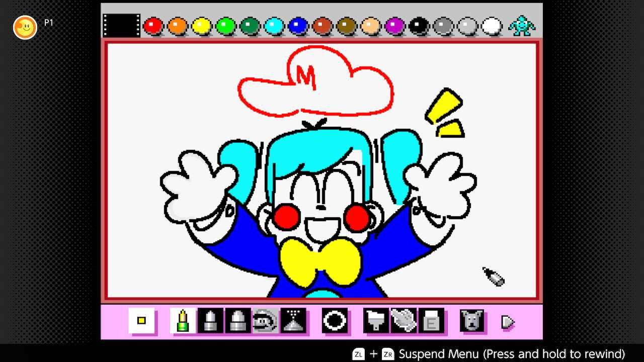Click the right arrow for more tools
This screenshot has width=644, height=362.
(x=508, y=322)
